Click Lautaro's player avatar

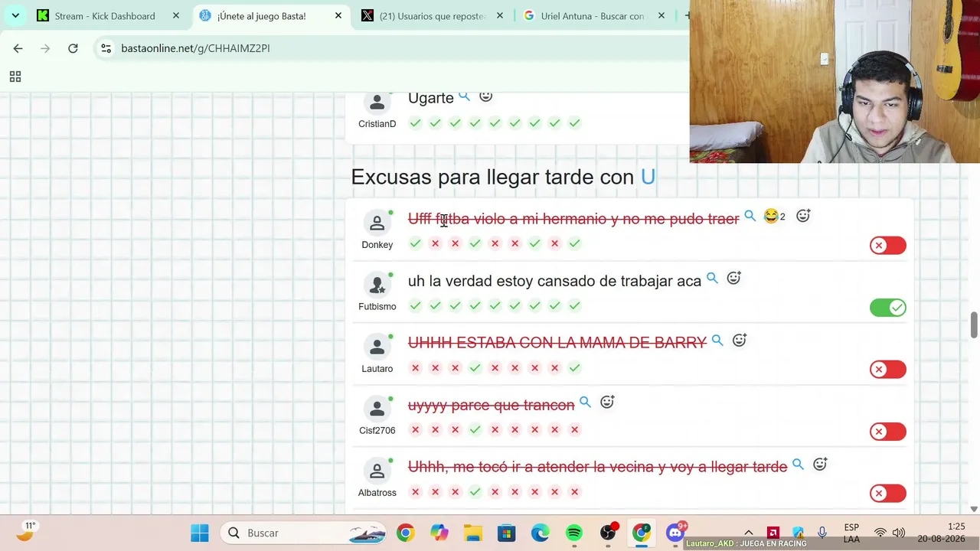tap(377, 347)
